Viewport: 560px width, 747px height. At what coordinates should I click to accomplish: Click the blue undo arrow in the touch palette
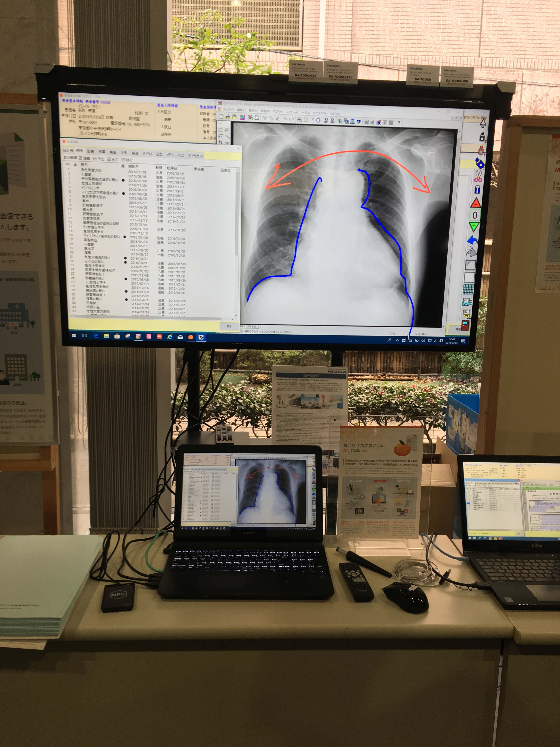pos(473,240)
